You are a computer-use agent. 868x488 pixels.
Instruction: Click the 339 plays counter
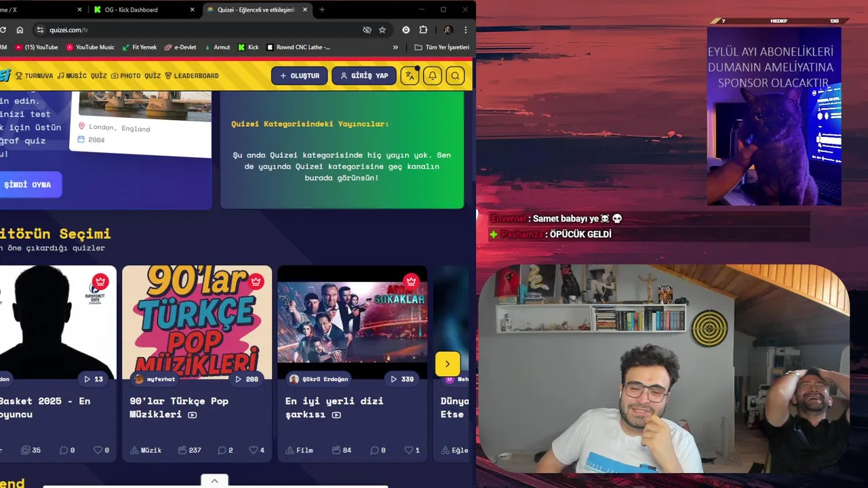(402, 379)
